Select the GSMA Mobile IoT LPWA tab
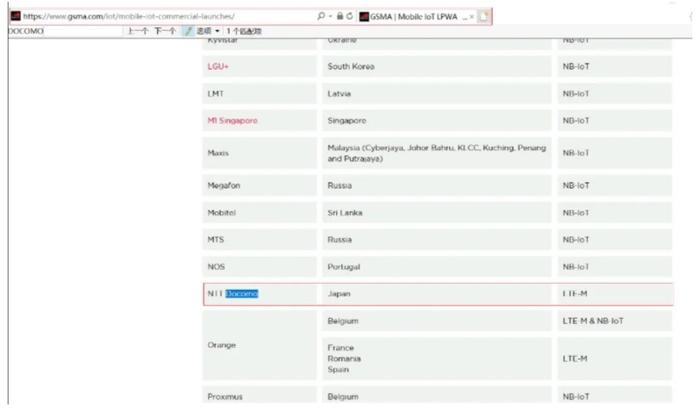The width and height of the screenshot is (700, 413). point(413,17)
